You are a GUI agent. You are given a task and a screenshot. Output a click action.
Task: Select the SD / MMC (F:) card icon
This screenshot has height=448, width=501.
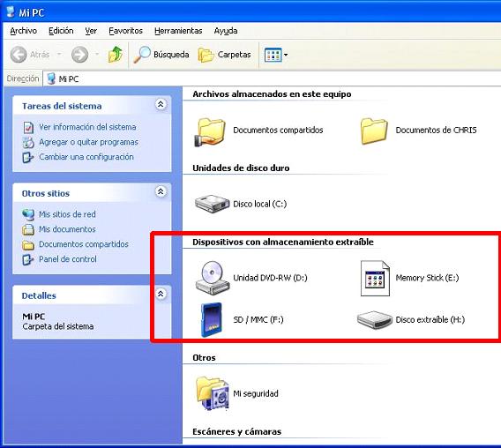212,320
